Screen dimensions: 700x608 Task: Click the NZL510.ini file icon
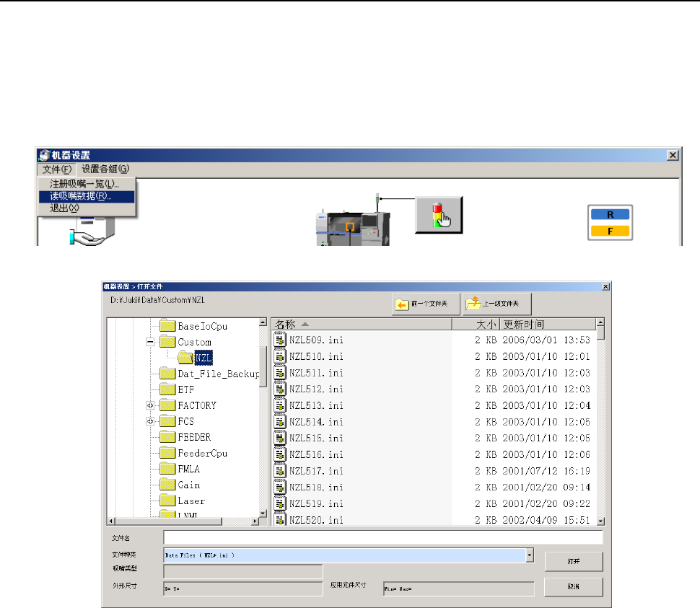[280, 356]
